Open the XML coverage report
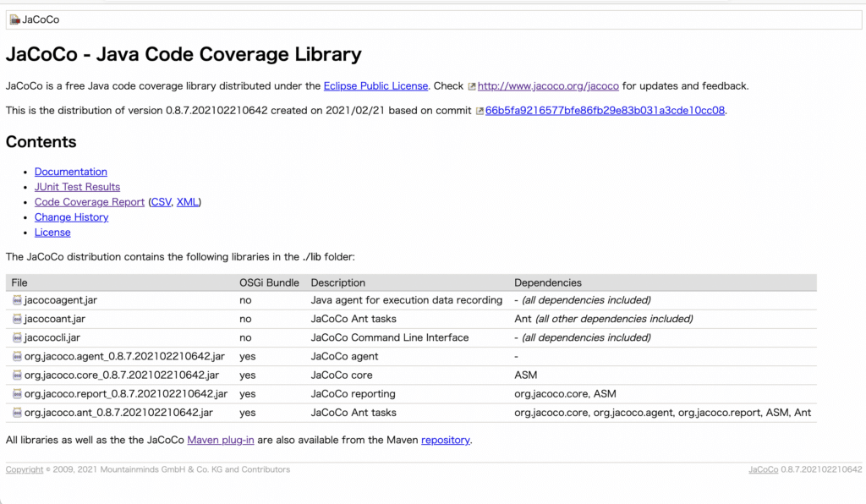 pos(187,202)
